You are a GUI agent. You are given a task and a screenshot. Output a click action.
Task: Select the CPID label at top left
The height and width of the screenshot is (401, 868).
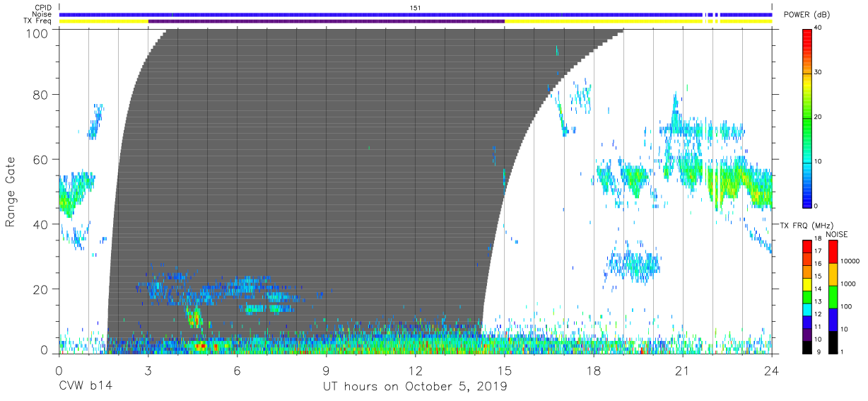[43, 8]
